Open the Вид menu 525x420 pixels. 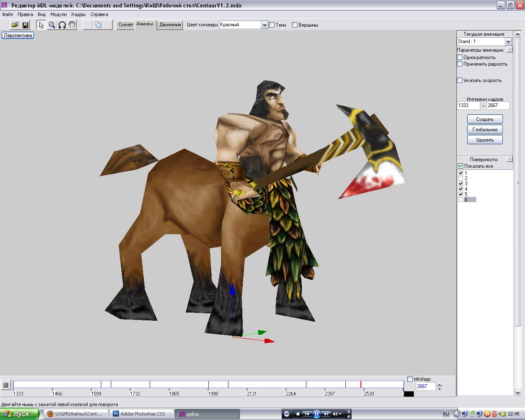tap(41, 14)
